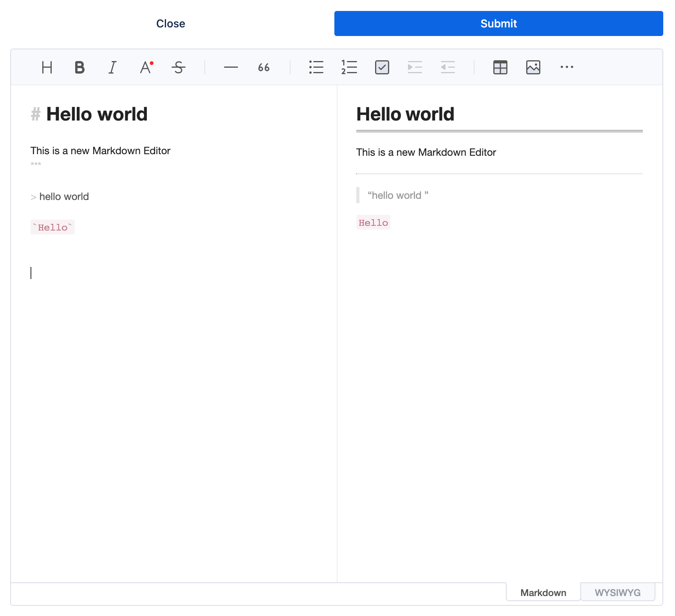This screenshot has width=675, height=616.
Task: Switch to the Markdown tab
Action: [543, 593]
